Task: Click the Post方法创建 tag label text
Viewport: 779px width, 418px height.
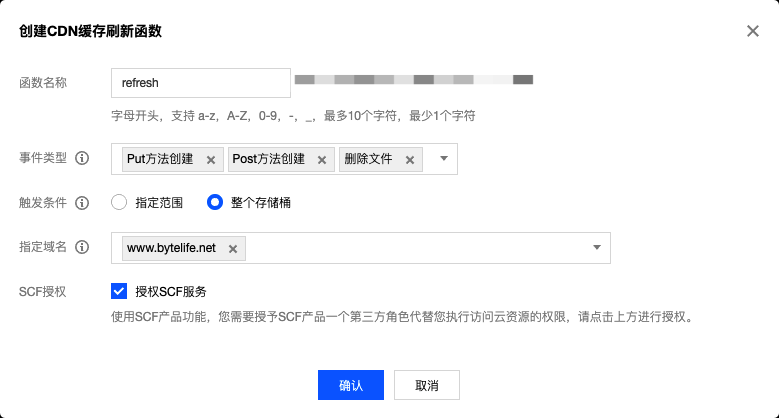Action: click(x=270, y=160)
